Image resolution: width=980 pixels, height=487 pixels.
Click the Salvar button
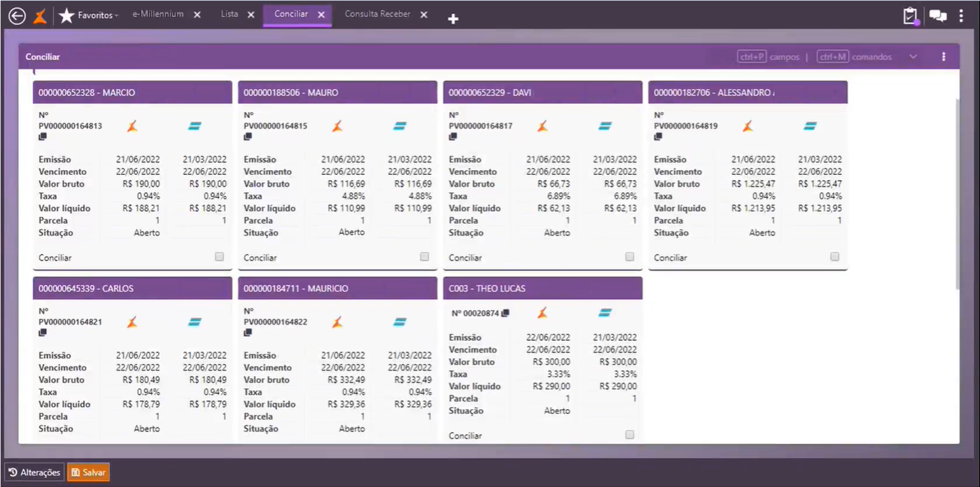pos(88,472)
